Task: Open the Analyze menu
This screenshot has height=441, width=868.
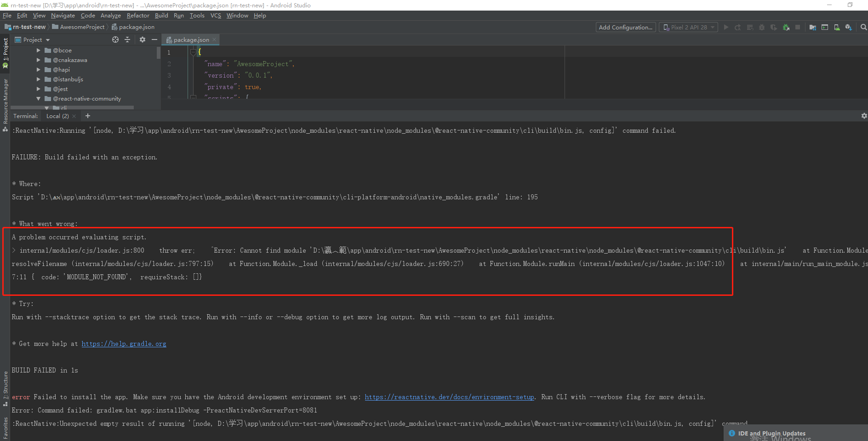Action: [111, 16]
